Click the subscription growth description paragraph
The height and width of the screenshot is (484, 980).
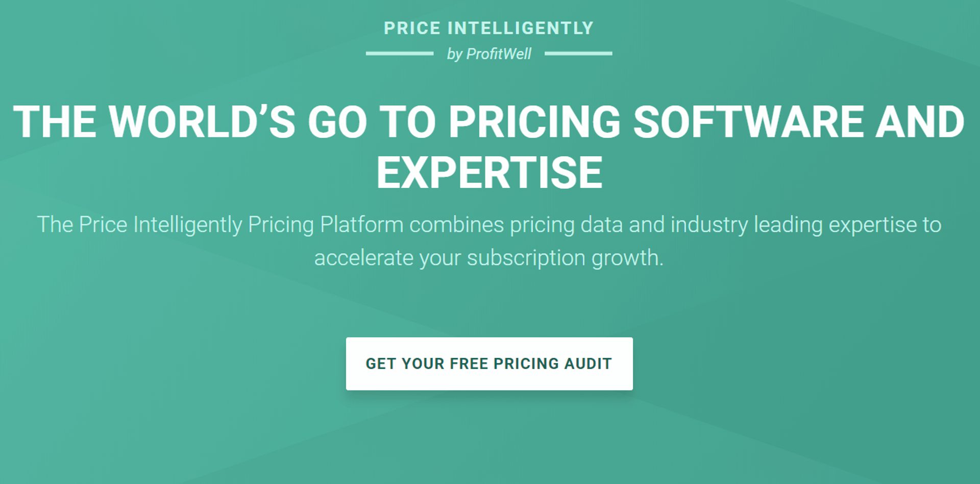tap(488, 240)
